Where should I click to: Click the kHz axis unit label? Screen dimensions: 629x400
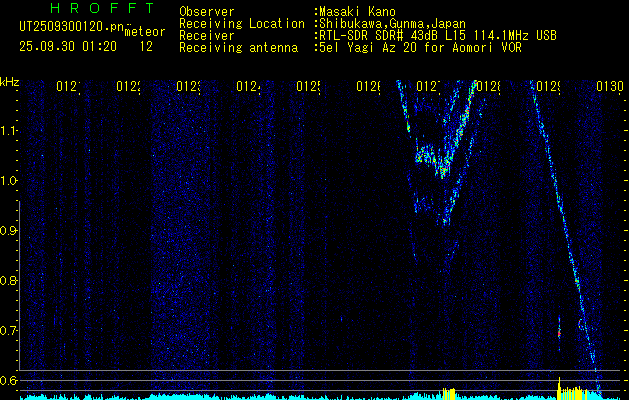tap(10, 83)
